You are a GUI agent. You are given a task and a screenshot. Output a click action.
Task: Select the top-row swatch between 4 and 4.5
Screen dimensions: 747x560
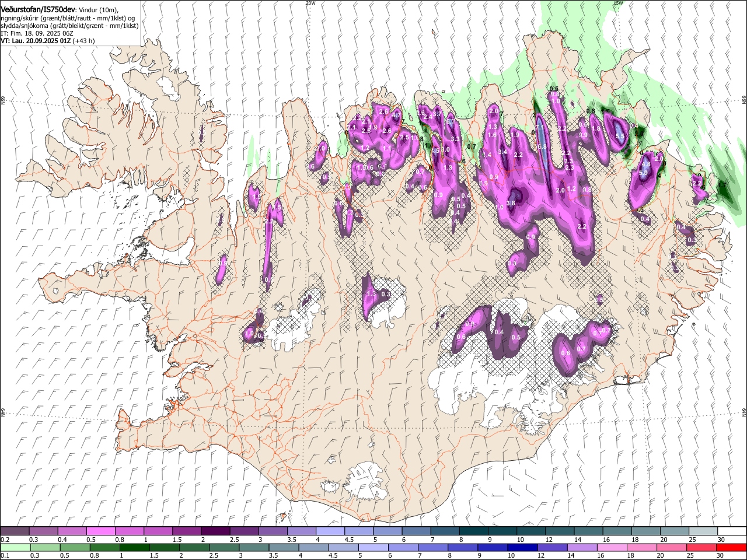point(330,531)
